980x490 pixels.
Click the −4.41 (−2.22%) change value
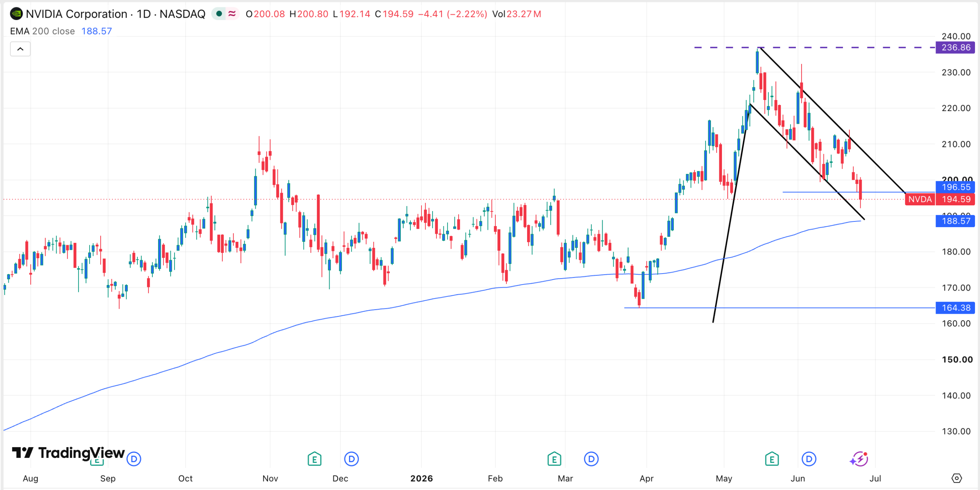(452, 14)
